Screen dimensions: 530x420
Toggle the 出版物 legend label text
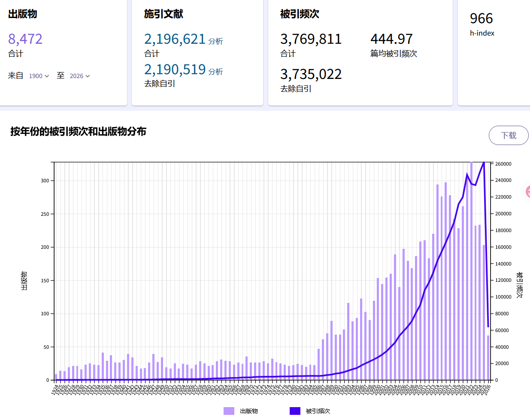[249, 411]
